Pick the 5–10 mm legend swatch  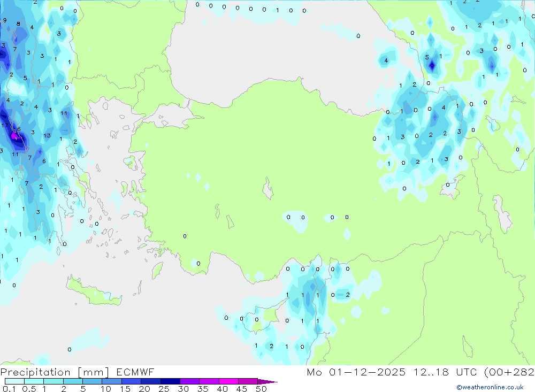[x=92, y=381]
